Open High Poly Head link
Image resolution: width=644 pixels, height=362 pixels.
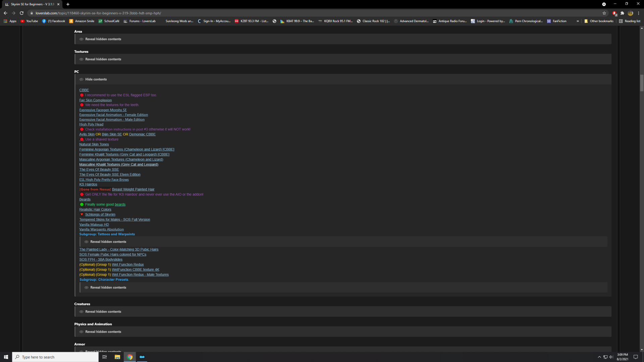pyautogui.click(x=91, y=124)
